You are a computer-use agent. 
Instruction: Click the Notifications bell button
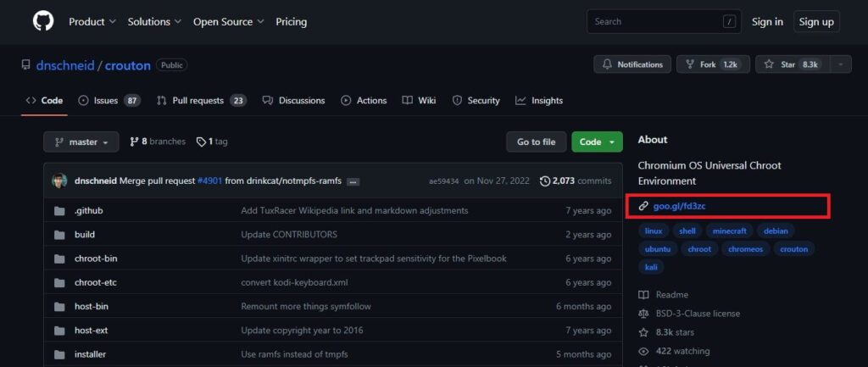click(x=632, y=64)
